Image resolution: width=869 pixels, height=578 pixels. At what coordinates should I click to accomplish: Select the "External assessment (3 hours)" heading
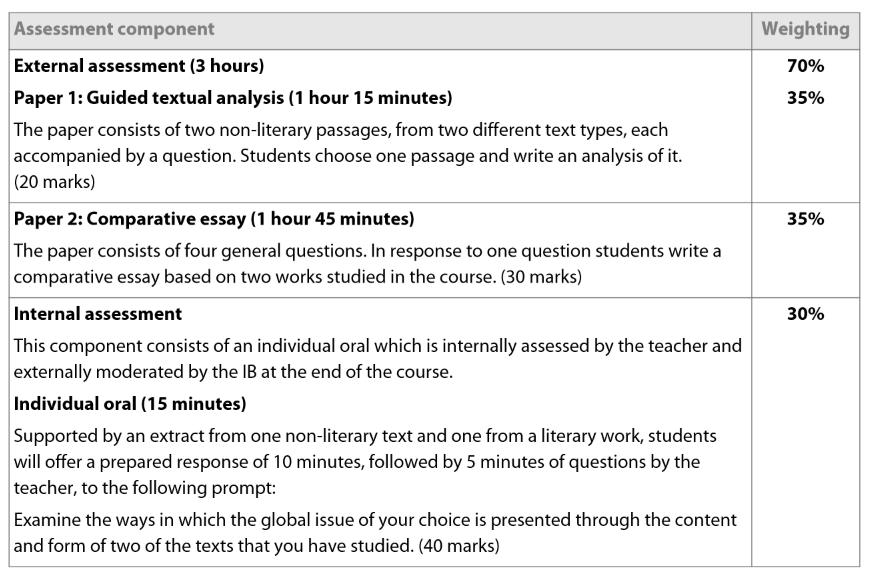(x=138, y=66)
